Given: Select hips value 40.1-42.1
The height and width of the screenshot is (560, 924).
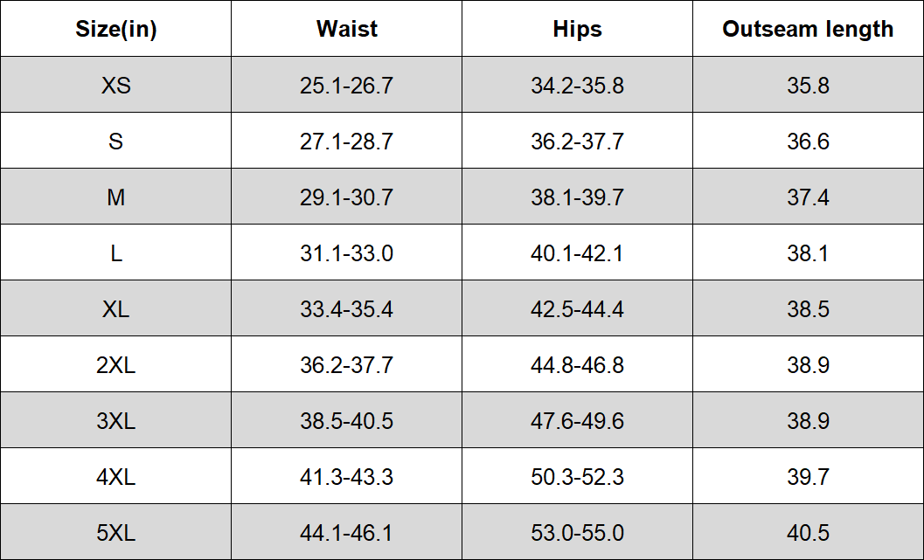Looking at the screenshot, I should pyautogui.click(x=578, y=252).
